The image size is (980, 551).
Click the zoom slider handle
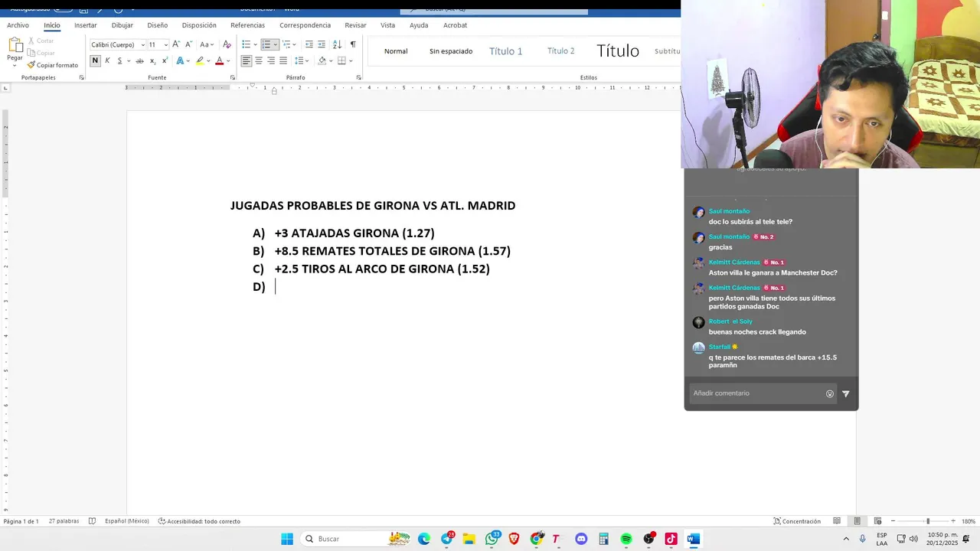click(x=928, y=521)
